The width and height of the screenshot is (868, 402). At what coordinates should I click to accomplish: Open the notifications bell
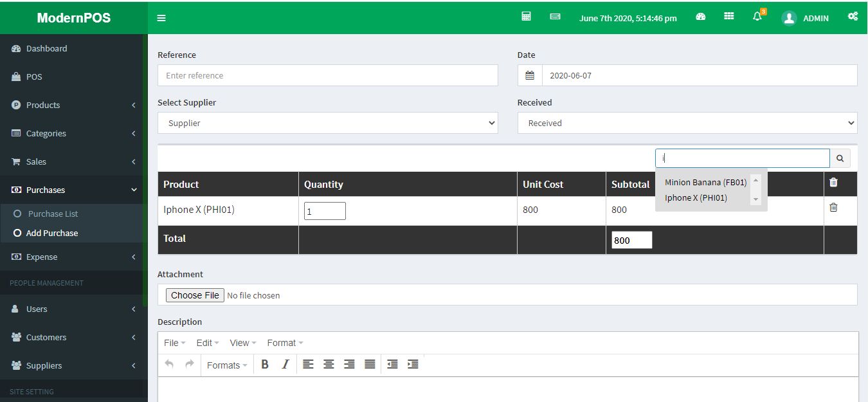pyautogui.click(x=757, y=17)
